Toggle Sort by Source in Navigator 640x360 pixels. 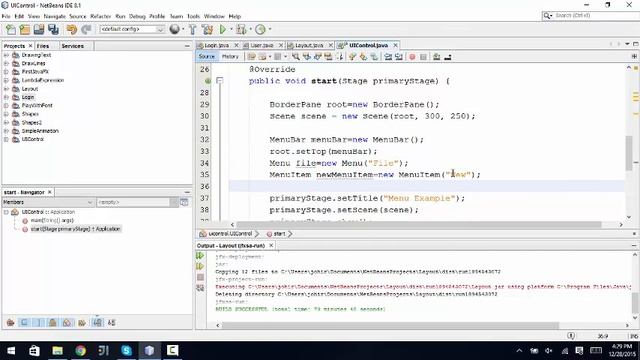(x=111, y=323)
